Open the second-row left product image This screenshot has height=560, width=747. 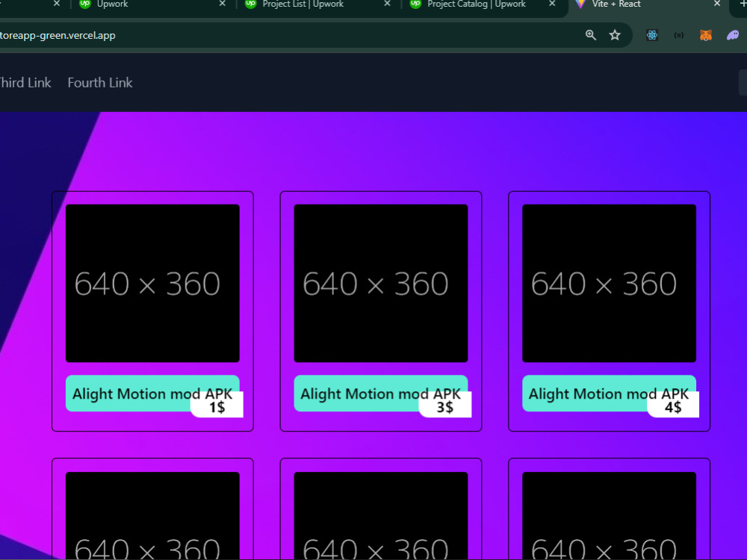(x=152, y=516)
